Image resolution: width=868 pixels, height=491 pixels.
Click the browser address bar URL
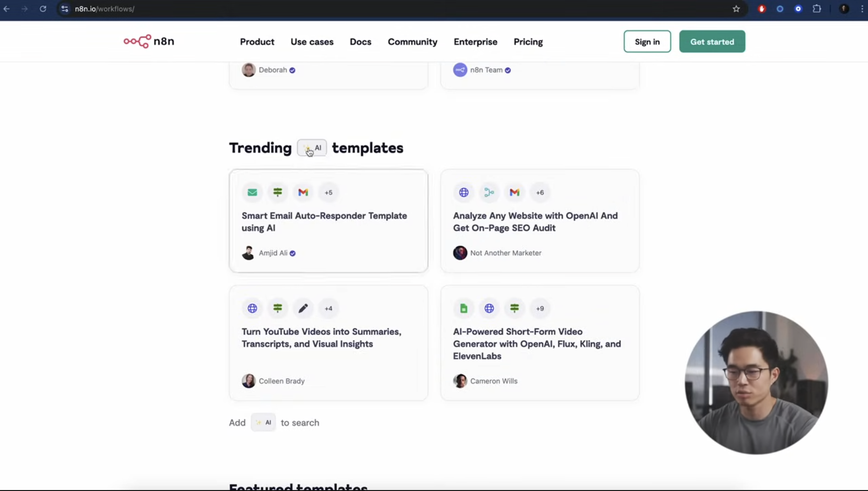(105, 9)
